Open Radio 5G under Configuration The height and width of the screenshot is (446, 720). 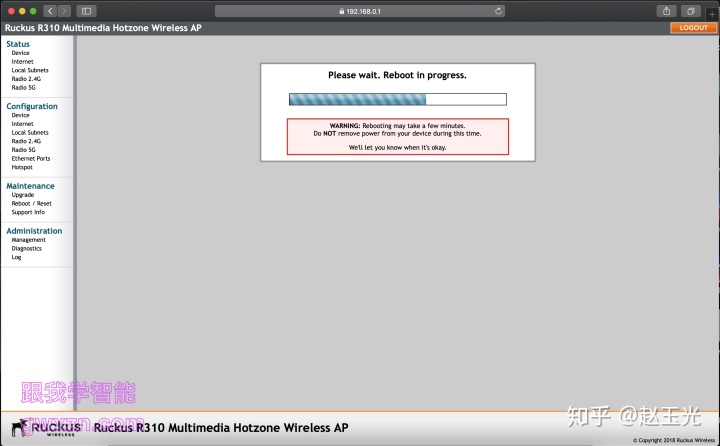tap(23, 150)
